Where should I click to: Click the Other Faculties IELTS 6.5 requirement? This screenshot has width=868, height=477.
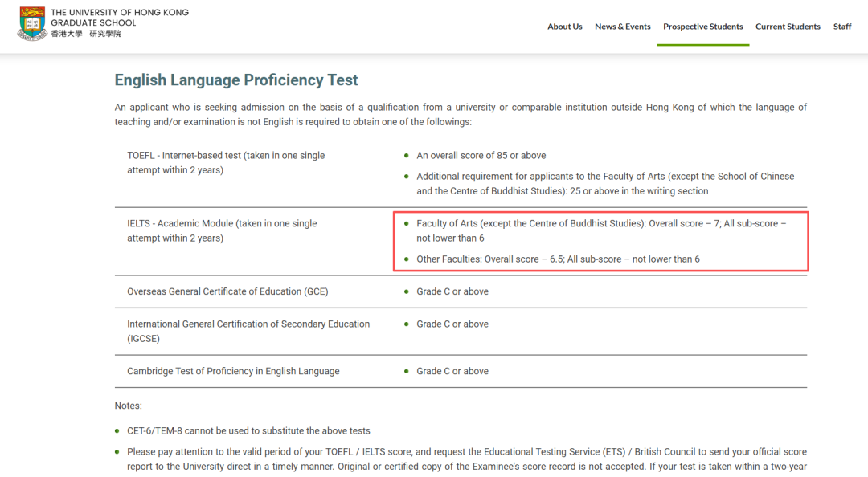[558, 259]
